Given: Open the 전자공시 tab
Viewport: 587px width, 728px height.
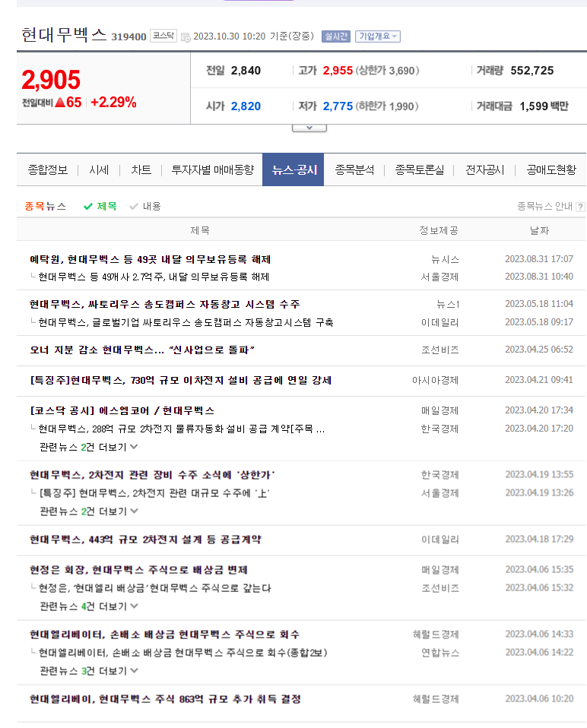Looking at the screenshot, I should click(x=485, y=170).
